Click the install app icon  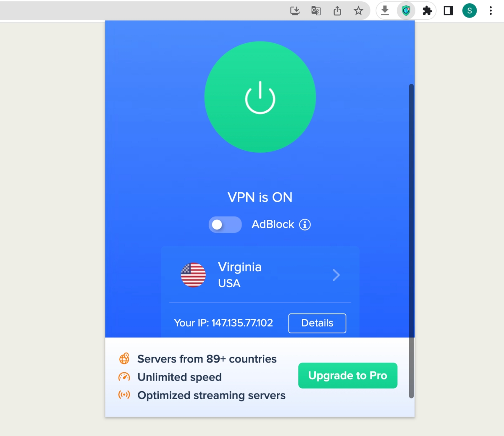(x=295, y=10)
